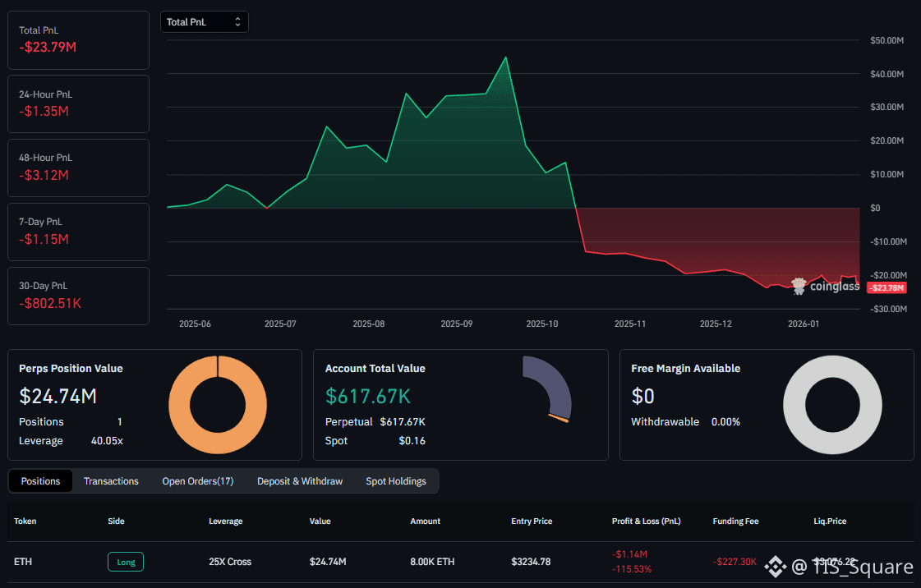Image resolution: width=921 pixels, height=588 pixels.
Task: Select the 30-Day PnL card
Action: tap(78, 296)
